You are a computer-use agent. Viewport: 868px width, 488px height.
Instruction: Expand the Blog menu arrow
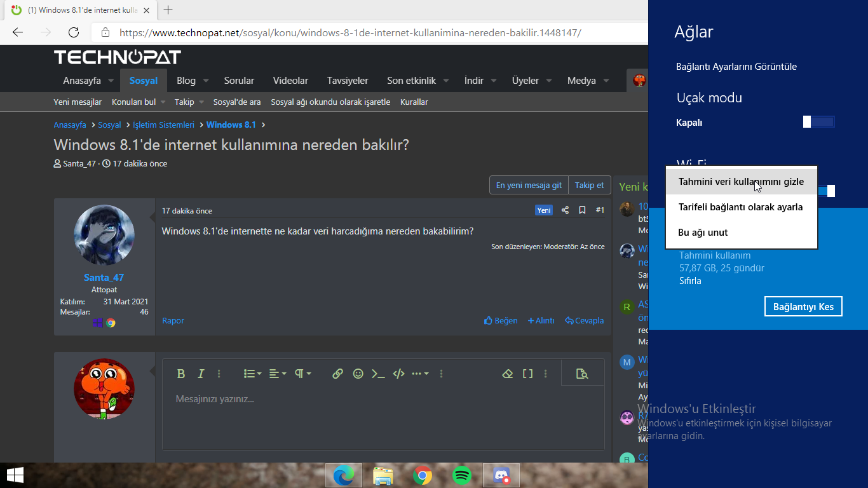[x=205, y=81]
